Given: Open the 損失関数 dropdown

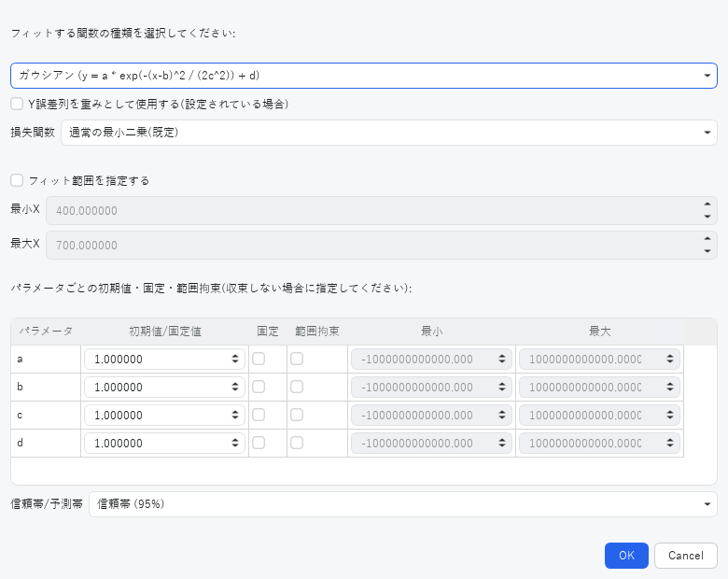Looking at the screenshot, I should (389, 133).
